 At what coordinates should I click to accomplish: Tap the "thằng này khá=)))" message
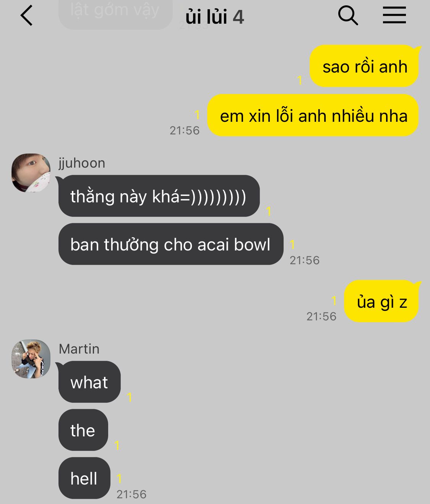[x=159, y=196]
